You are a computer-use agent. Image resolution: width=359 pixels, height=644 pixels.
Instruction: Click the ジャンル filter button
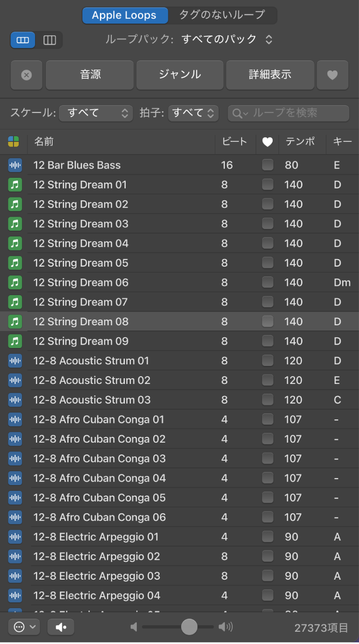click(x=180, y=75)
